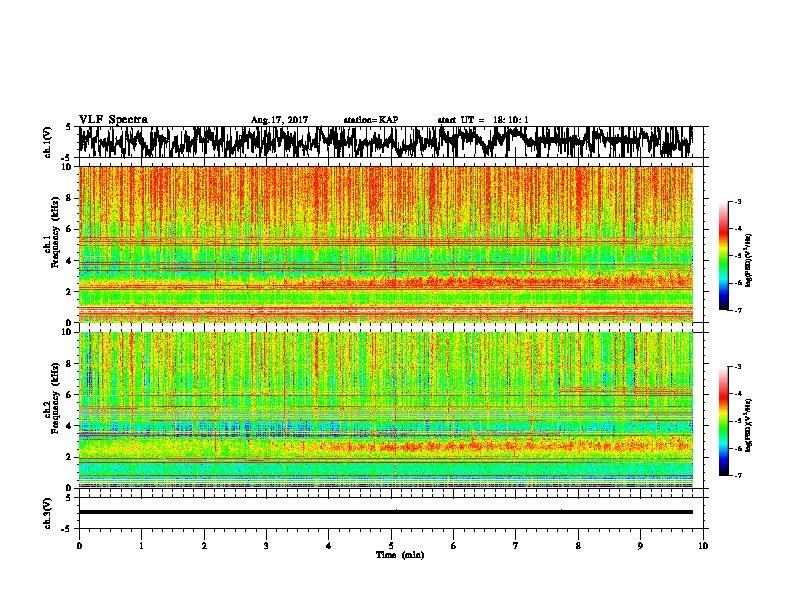Click the "station=KAP" header label
The height and width of the screenshot is (612, 792).
coord(371,120)
